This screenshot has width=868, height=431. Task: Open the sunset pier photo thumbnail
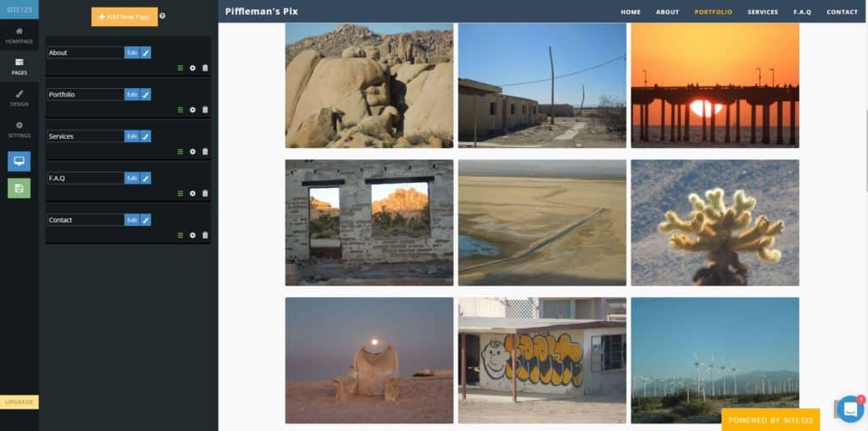tap(715, 86)
